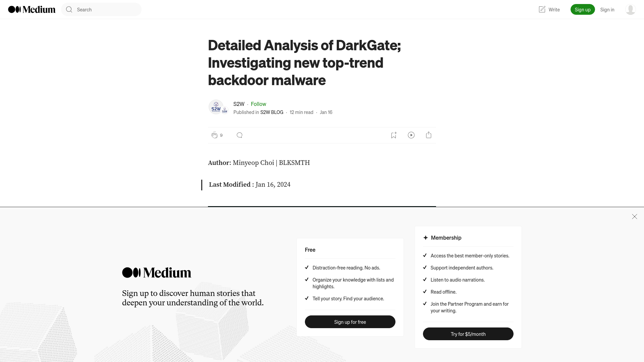Open the user profile dropdown

[630, 9]
